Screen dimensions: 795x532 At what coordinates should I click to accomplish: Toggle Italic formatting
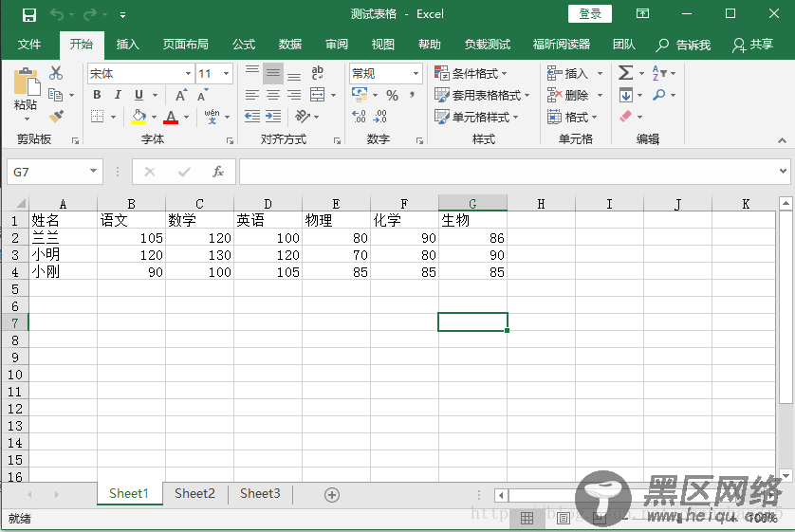[x=118, y=95]
